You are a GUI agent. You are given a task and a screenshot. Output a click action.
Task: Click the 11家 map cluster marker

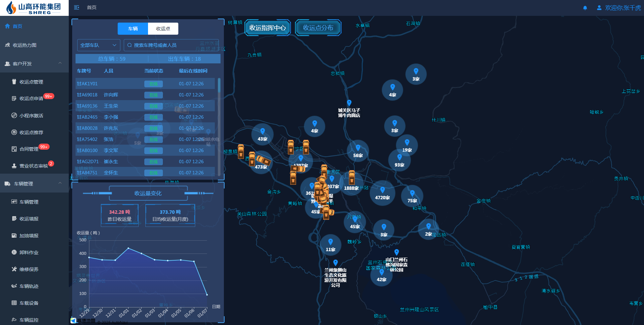(x=330, y=245)
